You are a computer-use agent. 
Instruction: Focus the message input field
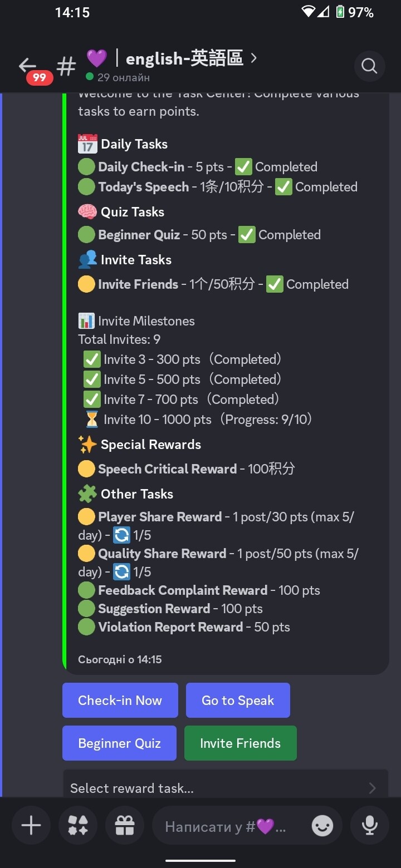(x=228, y=826)
